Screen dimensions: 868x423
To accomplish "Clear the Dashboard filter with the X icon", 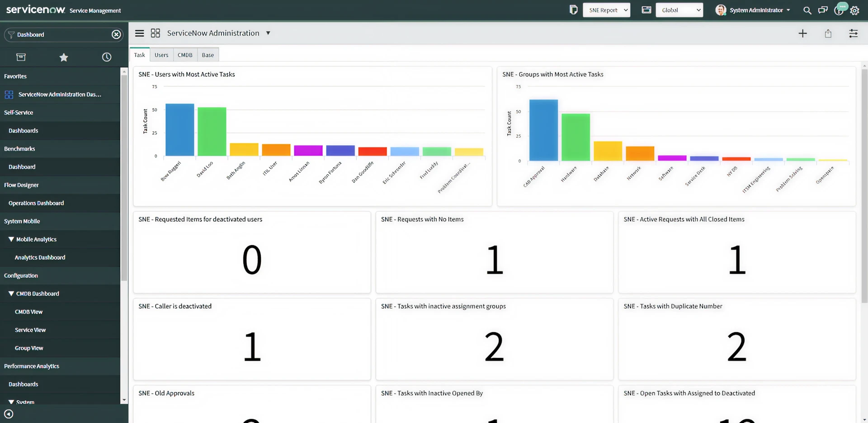I will click(116, 34).
